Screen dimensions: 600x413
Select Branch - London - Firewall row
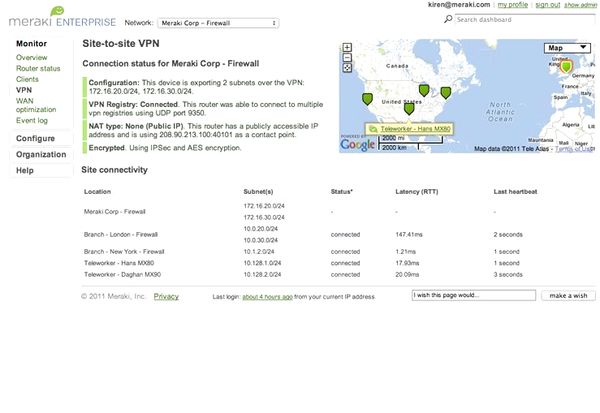click(x=339, y=234)
